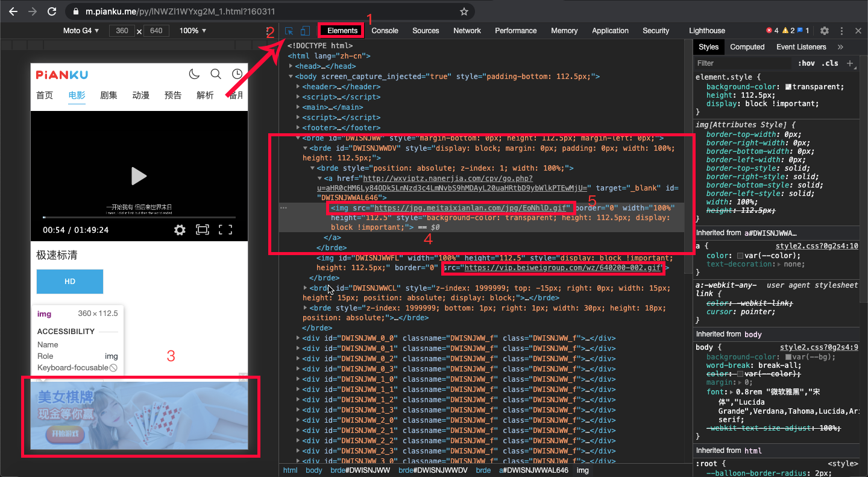Enter video fullscreen mode

(x=225, y=230)
